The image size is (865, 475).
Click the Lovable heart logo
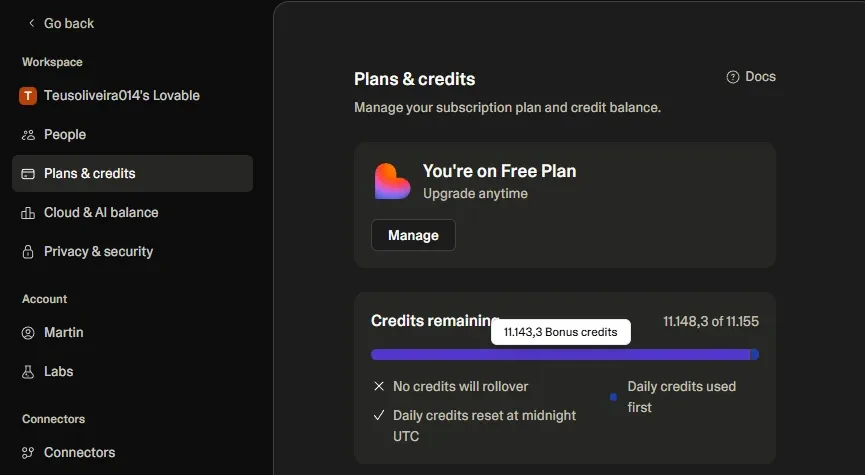tap(392, 181)
